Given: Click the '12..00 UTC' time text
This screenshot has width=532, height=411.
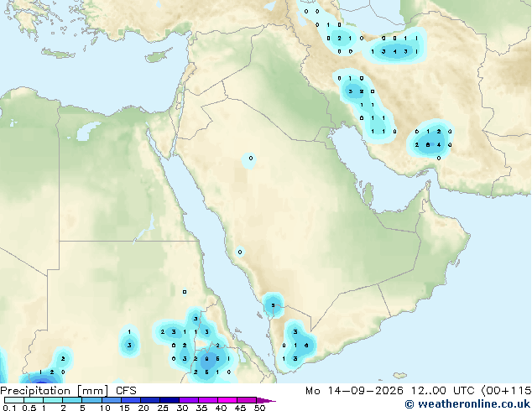Looking at the screenshot, I should coord(442,391).
